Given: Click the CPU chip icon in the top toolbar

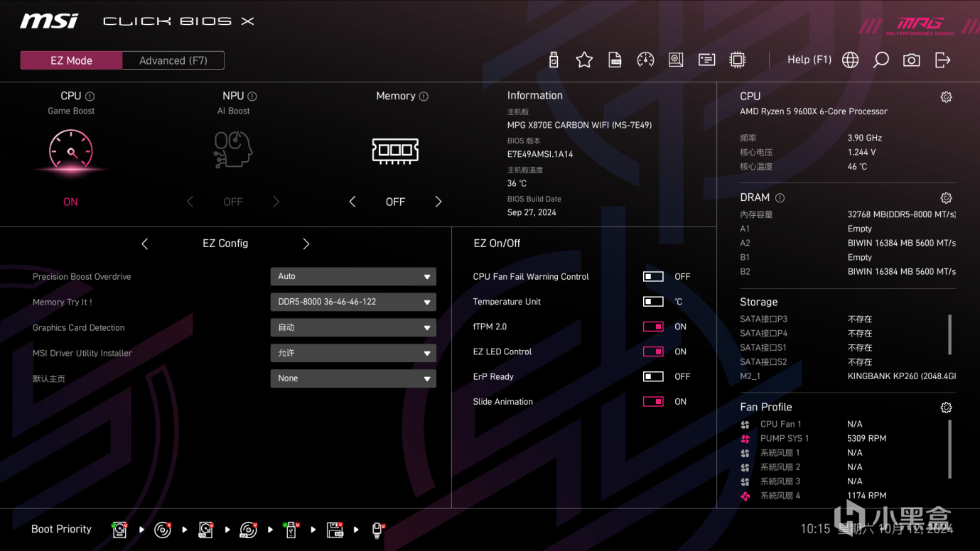Looking at the screenshot, I should (738, 60).
